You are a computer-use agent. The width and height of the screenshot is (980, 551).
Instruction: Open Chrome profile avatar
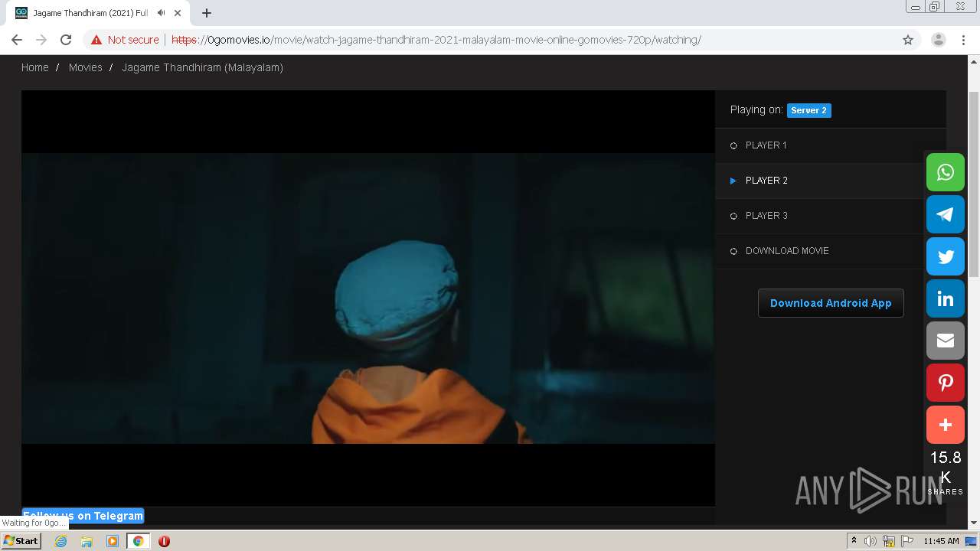[x=938, y=40]
